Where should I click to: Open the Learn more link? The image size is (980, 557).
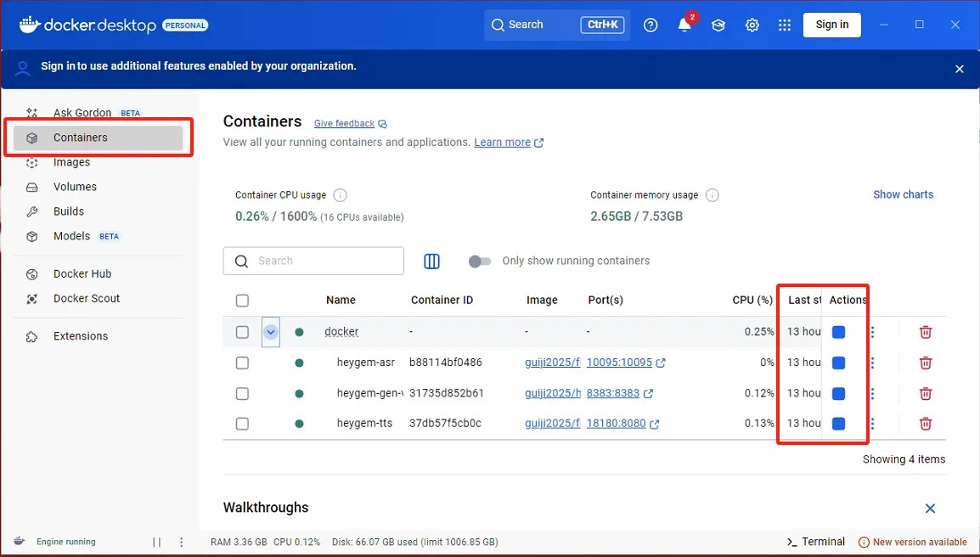(x=509, y=143)
